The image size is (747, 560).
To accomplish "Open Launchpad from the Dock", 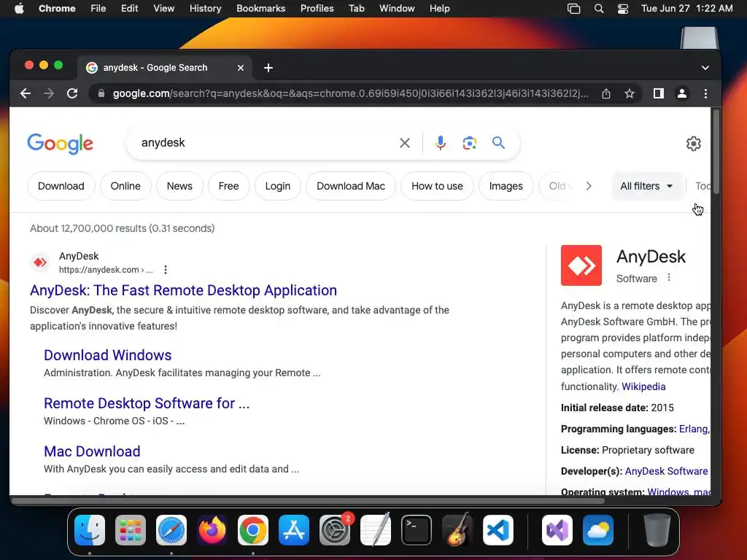I will [x=131, y=530].
